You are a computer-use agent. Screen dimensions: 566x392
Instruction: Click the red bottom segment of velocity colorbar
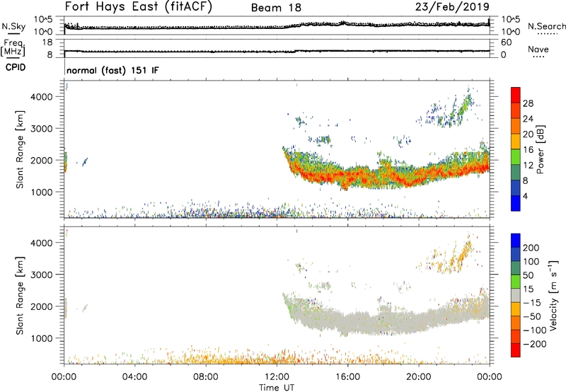point(516,350)
